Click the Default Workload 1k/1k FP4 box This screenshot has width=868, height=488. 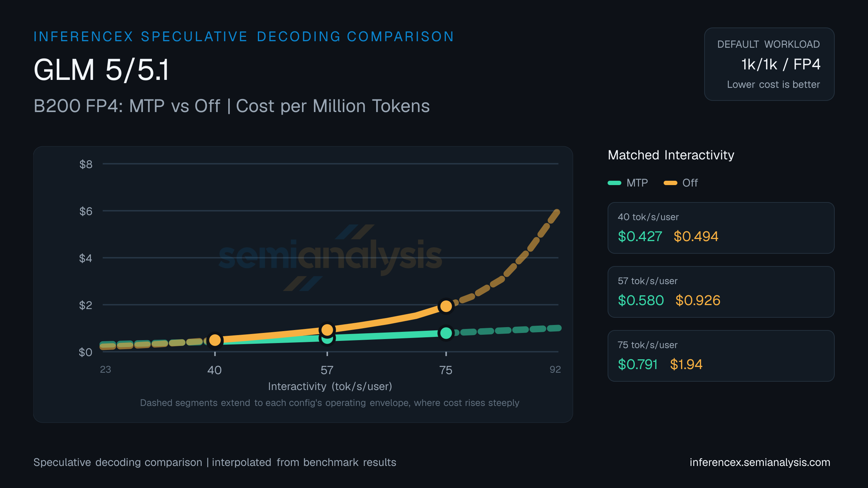point(769,64)
